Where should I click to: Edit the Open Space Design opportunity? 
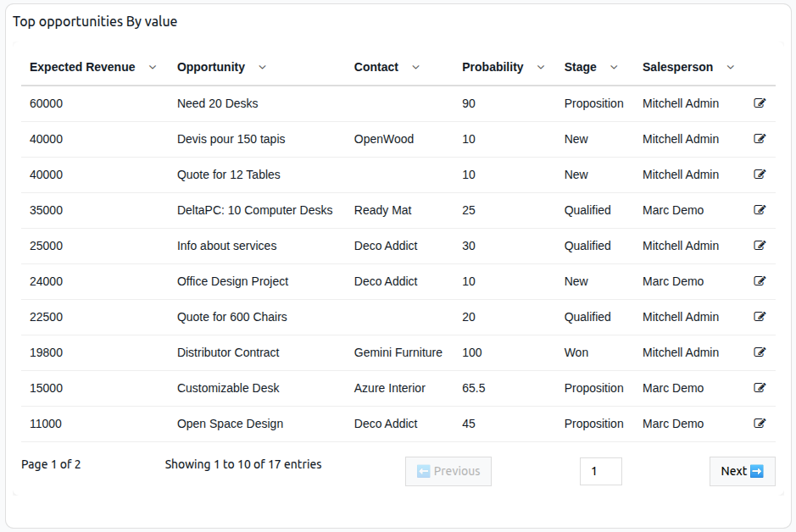point(760,424)
